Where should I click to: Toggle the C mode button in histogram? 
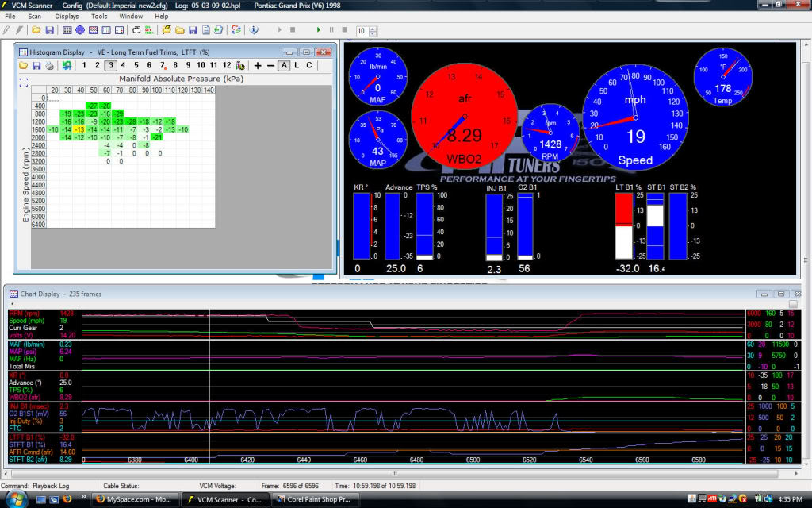pos(309,65)
